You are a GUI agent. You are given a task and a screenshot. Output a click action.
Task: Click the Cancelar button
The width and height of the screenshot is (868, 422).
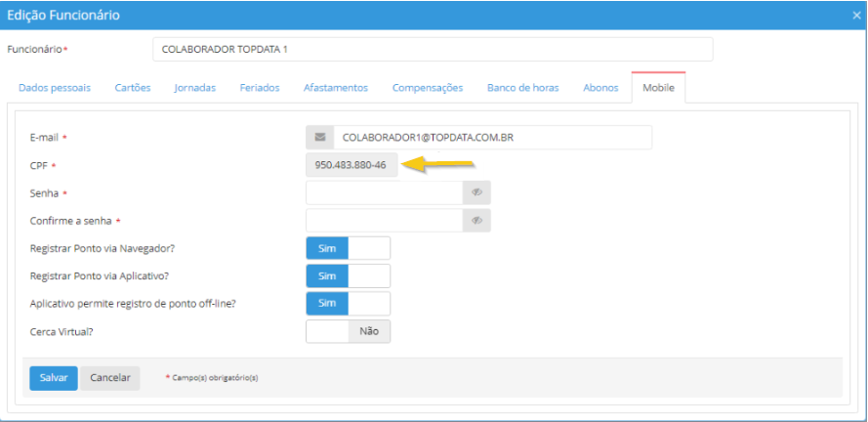point(110,378)
